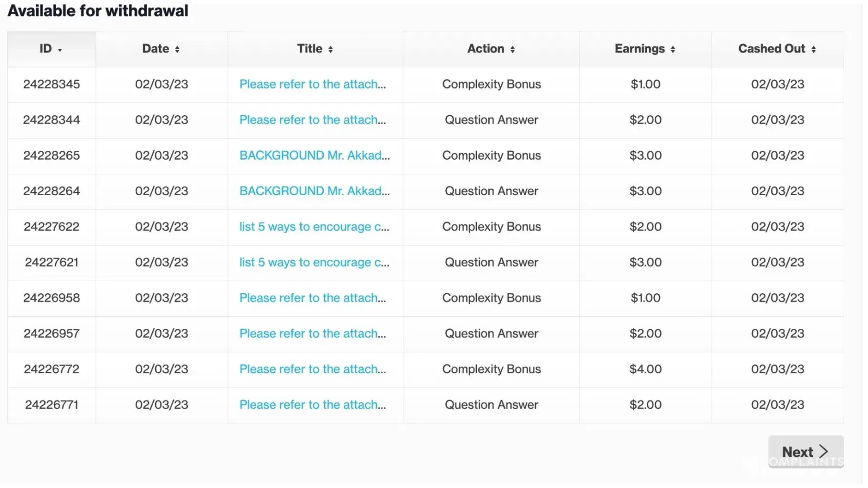868x488 pixels.
Task: Open title link for ID 24226958
Action: [x=312, y=298]
